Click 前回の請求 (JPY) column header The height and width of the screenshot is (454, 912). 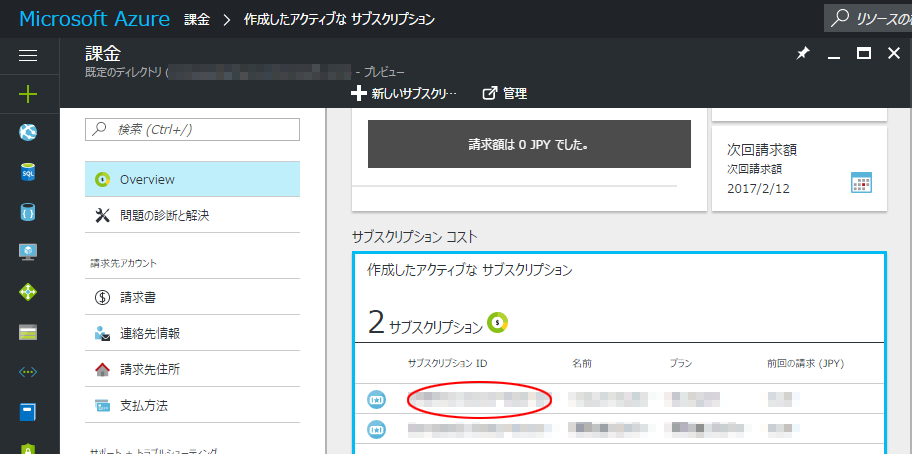(806, 364)
